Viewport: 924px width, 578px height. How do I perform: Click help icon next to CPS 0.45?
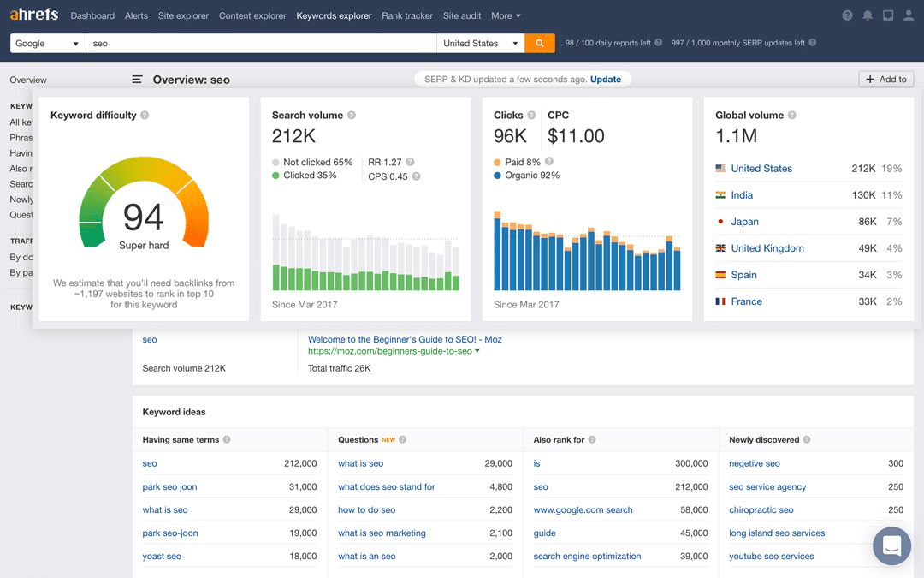pos(416,176)
